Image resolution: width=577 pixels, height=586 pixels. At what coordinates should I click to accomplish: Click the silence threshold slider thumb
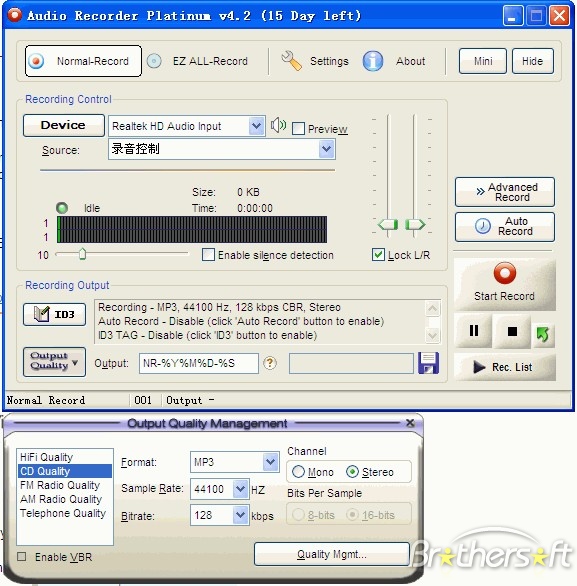pos(82,254)
